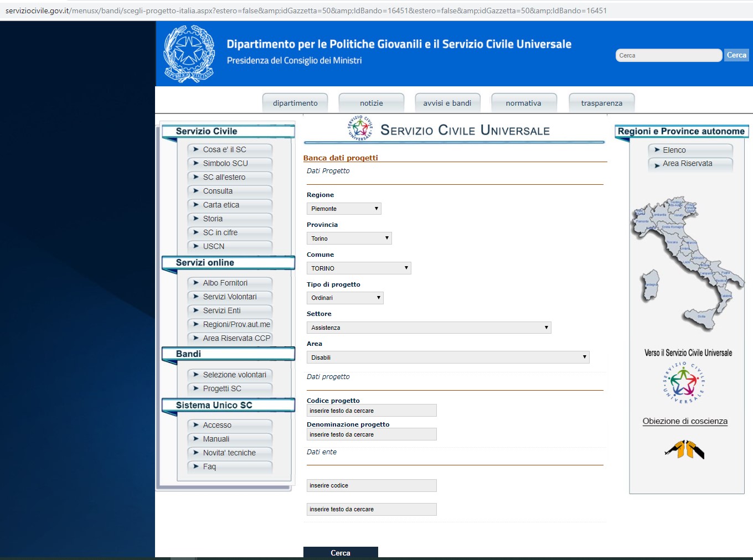This screenshot has width=753, height=560.
Task: Click the Italian Republic emblem in the header
Action: 189,54
